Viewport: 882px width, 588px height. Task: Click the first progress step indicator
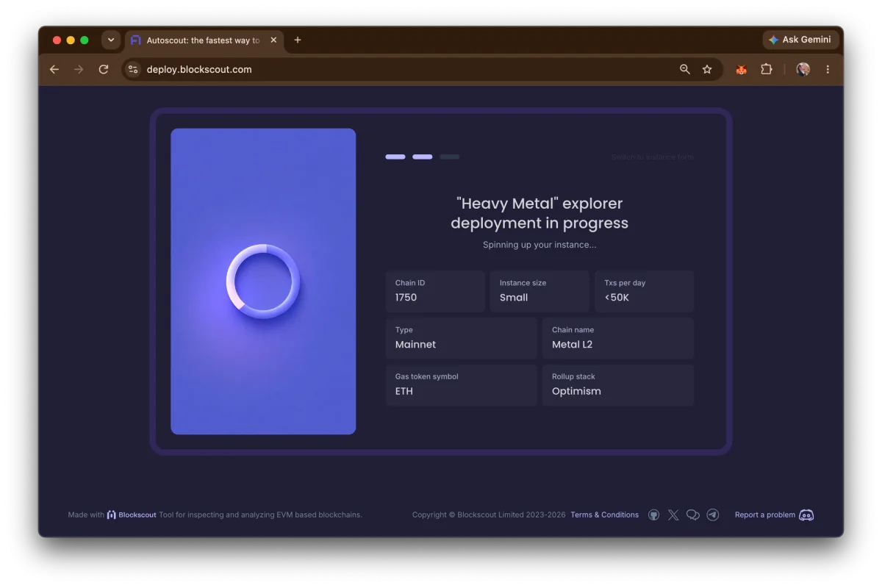click(x=395, y=157)
